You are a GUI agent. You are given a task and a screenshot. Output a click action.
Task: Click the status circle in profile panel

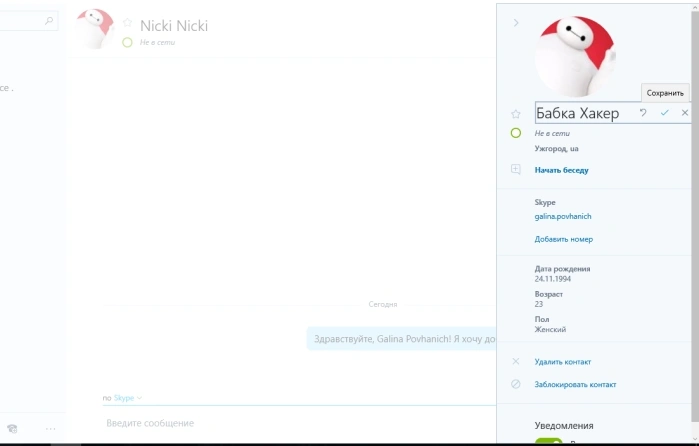pyautogui.click(x=516, y=133)
